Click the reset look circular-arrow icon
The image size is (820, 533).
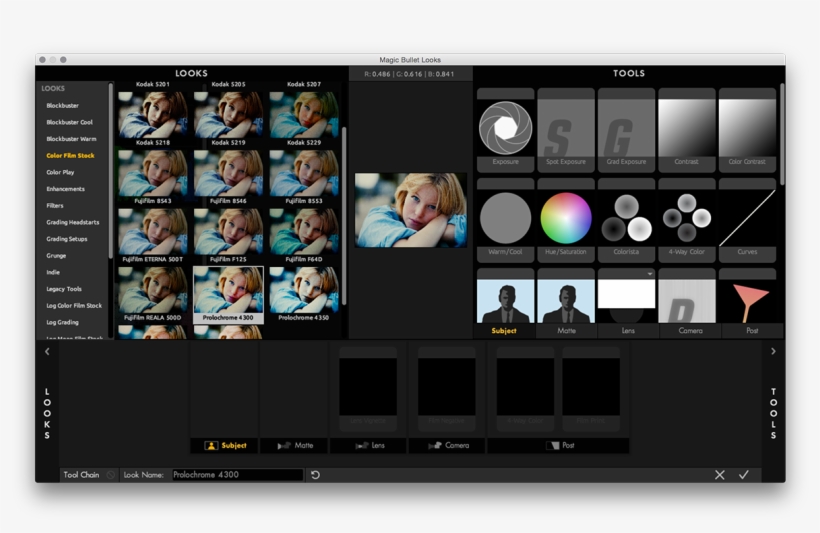click(x=315, y=475)
